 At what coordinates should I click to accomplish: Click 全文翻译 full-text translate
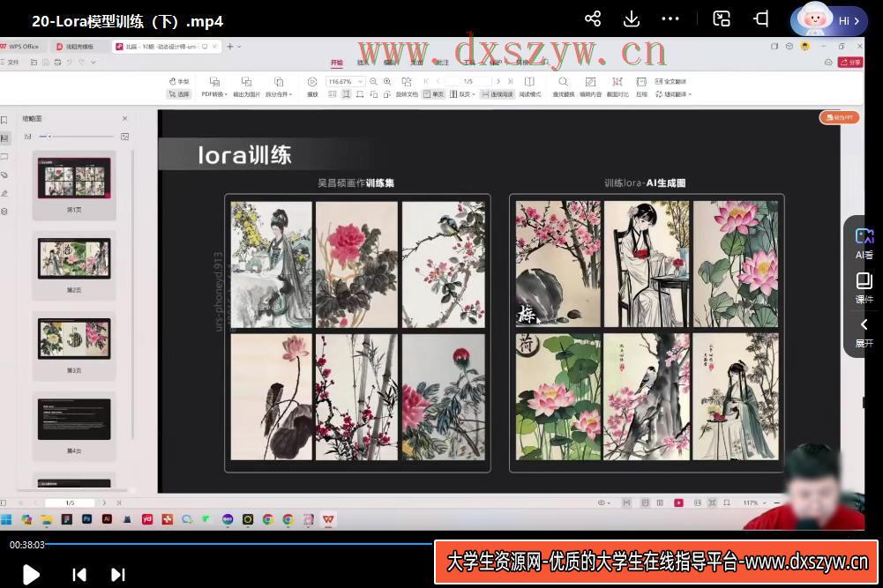[x=670, y=82]
